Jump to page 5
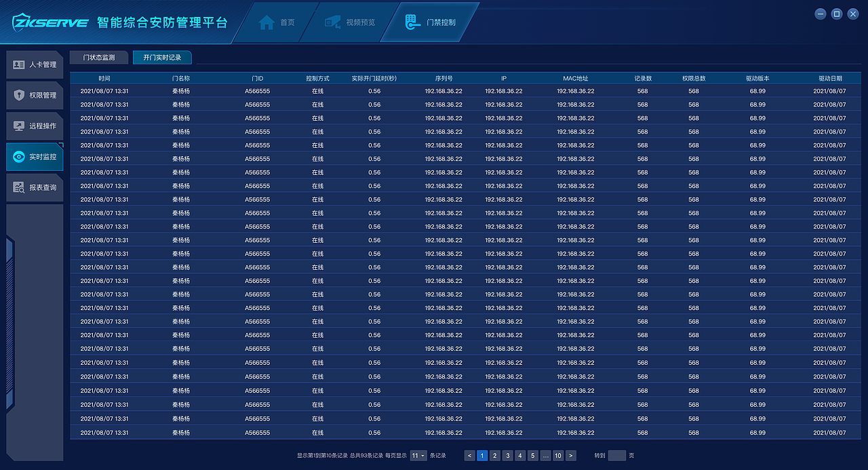 point(532,456)
